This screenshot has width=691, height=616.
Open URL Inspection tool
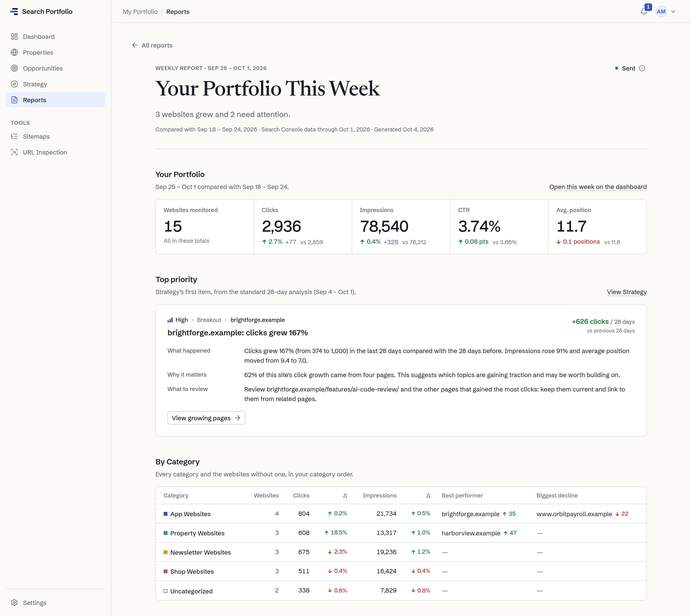click(x=55, y=152)
